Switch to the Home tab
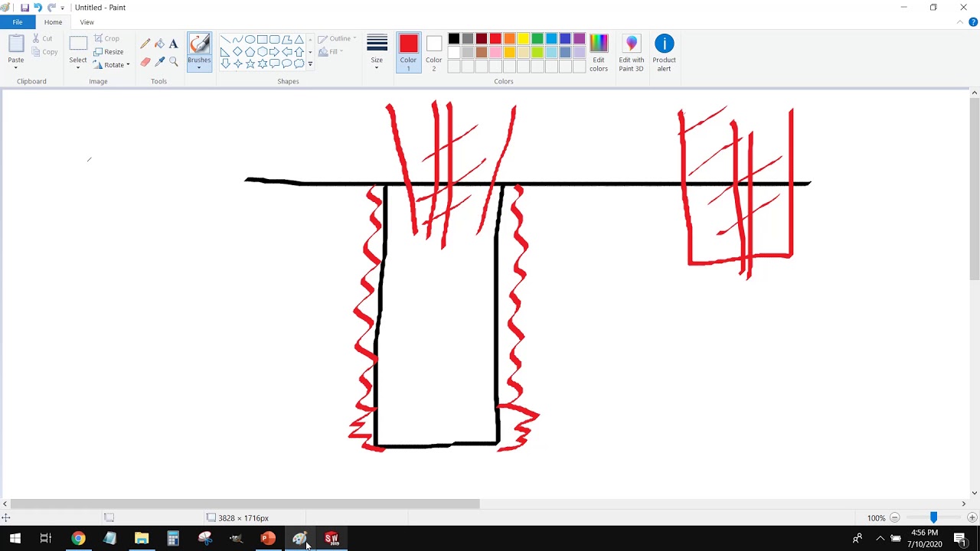Image resolution: width=980 pixels, height=551 pixels. pos(53,22)
